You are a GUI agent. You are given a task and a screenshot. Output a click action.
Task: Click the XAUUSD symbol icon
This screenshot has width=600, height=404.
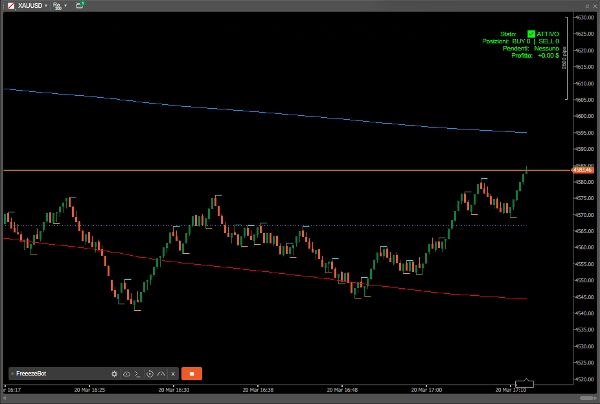coord(11,6)
